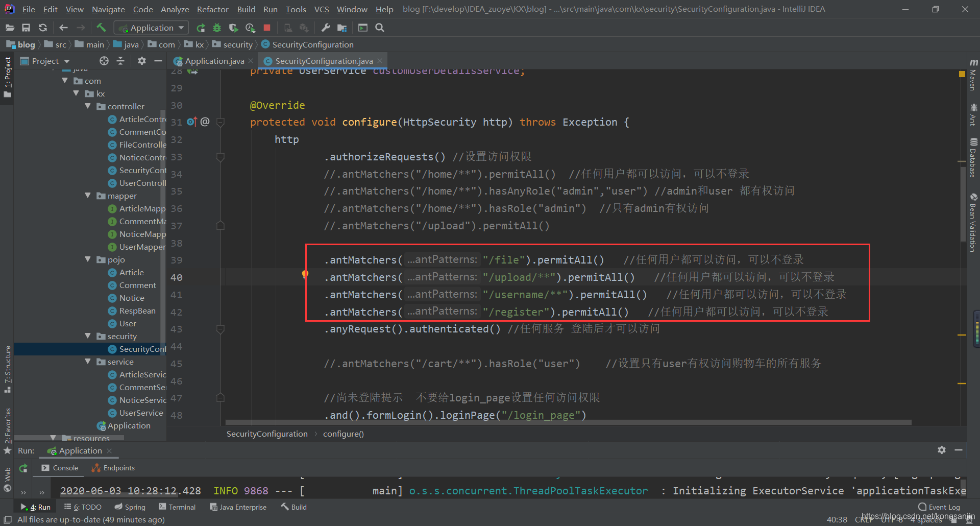
Task: Collapse all in Project panel
Action: [x=120, y=61]
